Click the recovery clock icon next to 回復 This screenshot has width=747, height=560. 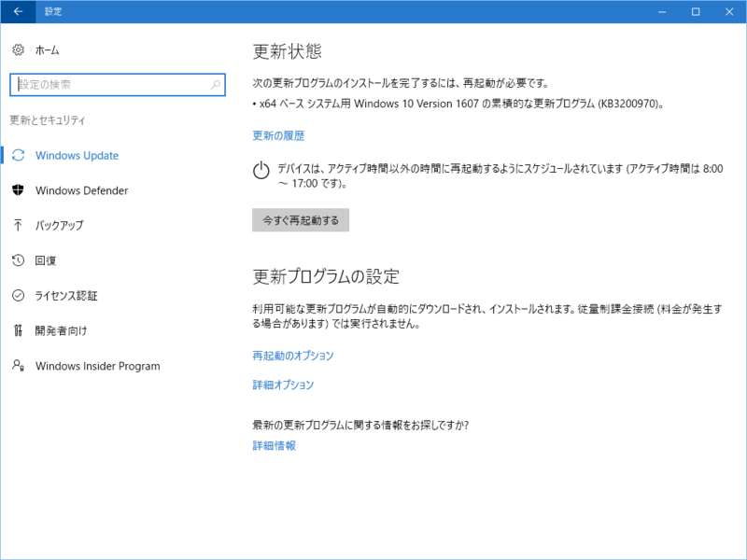[x=18, y=260]
